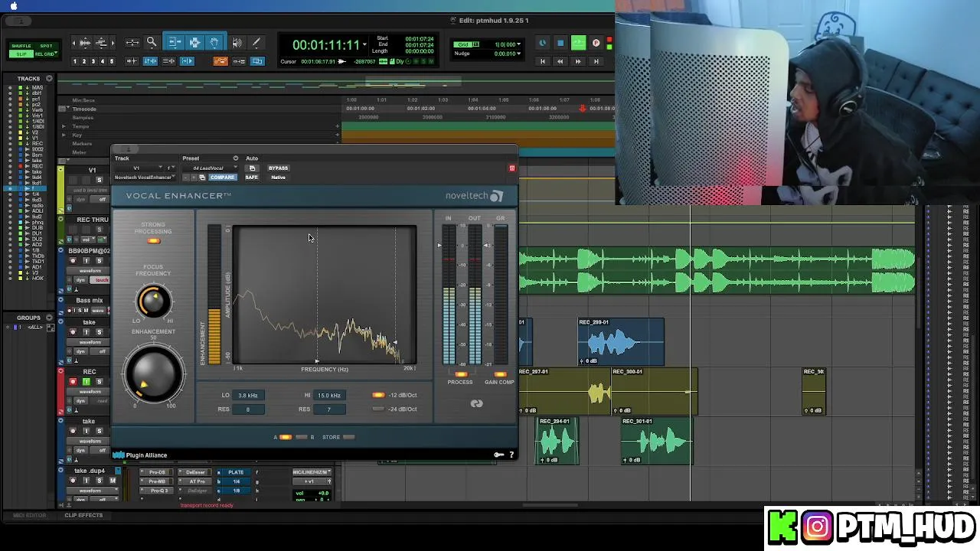Image resolution: width=980 pixels, height=551 pixels.
Task: Click the green Play transport button
Action: click(x=578, y=44)
